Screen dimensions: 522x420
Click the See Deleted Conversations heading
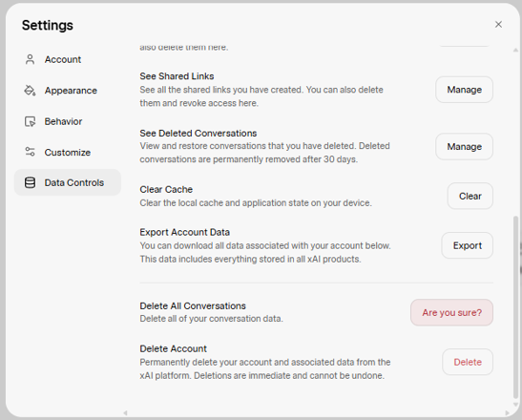(198, 134)
